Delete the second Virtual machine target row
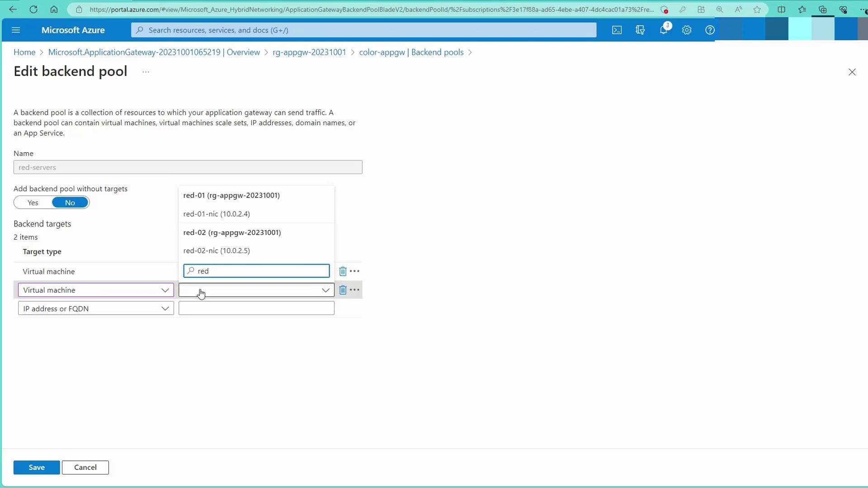Image resolution: width=868 pixels, height=488 pixels. point(343,290)
